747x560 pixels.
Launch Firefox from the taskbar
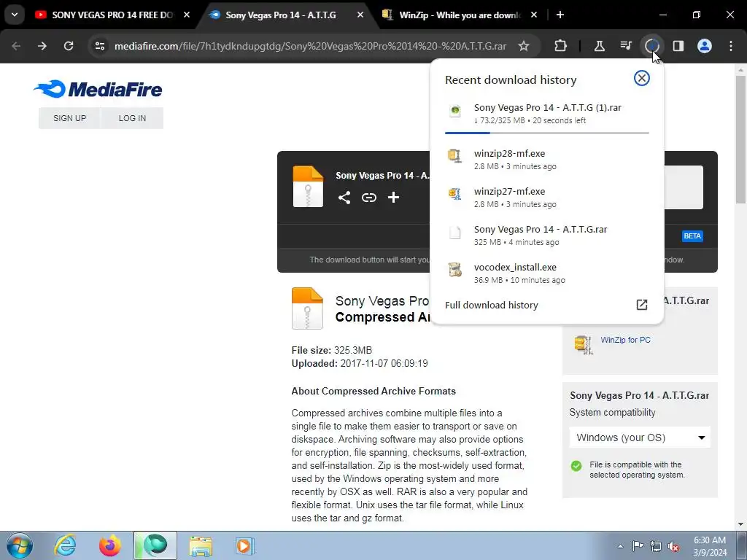point(110,545)
